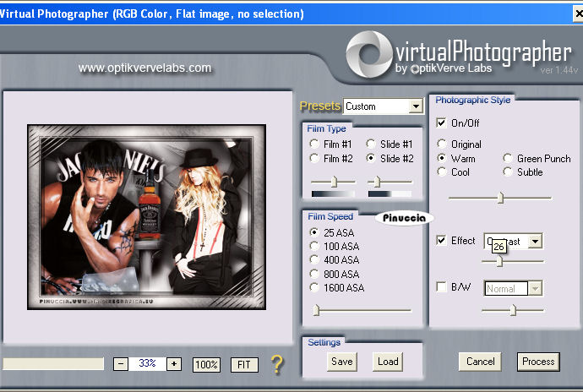Click the progress bar at bottom left
The height and width of the screenshot is (392, 583).
click(x=53, y=364)
